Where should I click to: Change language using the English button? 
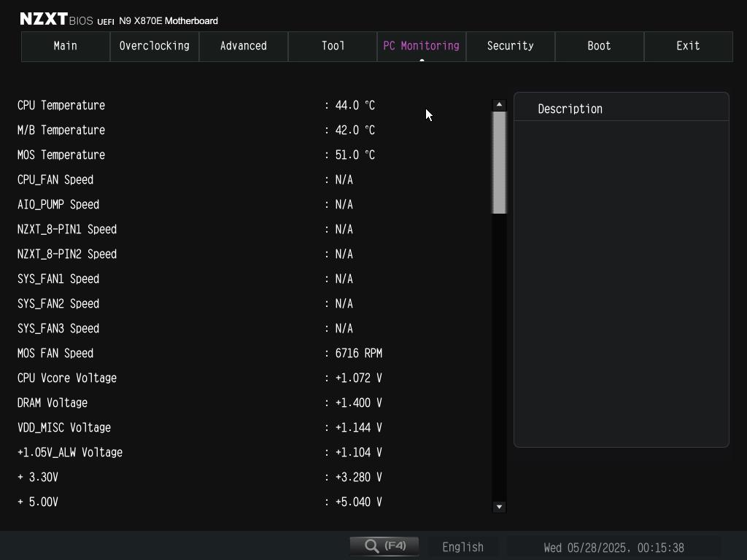(462, 547)
